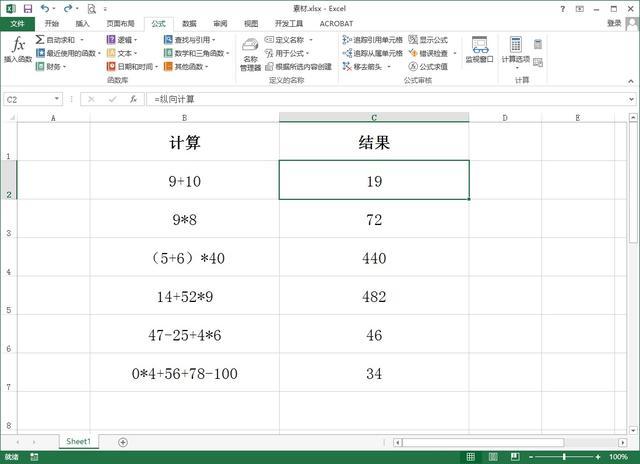Click the Sign in (登录) link

click(x=614, y=23)
